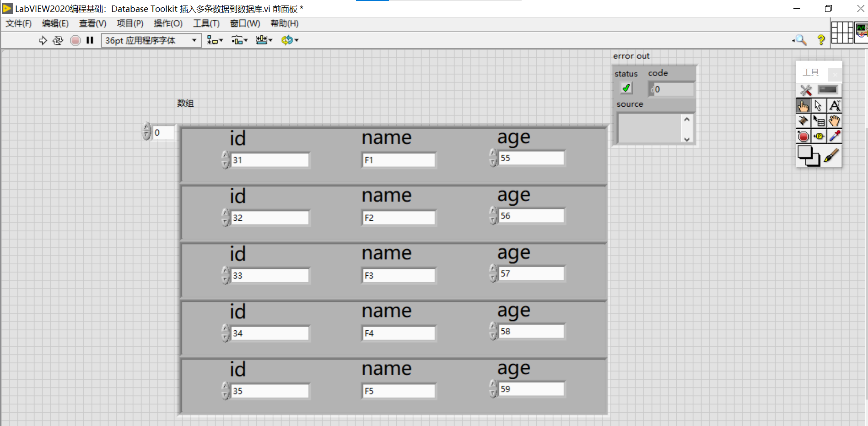This screenshot has width=868, height=426.
Task: Open the 文件(F) menu
Action: (x=18, y=23)
